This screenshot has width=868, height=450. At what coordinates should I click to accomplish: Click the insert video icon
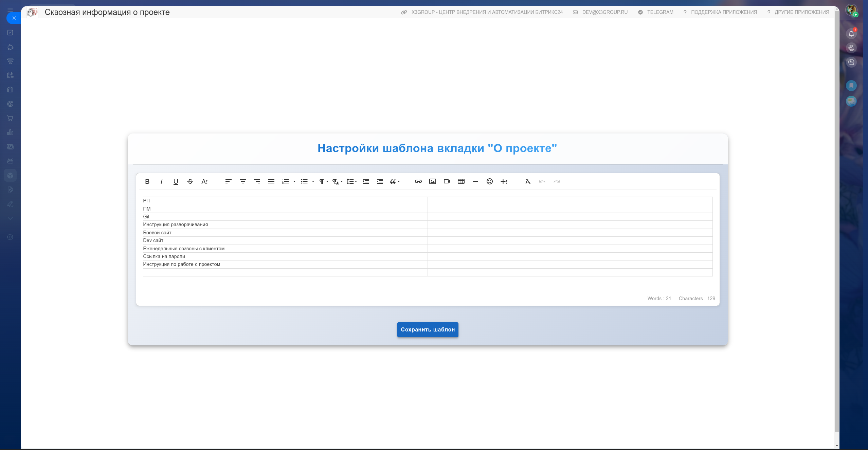point(447,182)
